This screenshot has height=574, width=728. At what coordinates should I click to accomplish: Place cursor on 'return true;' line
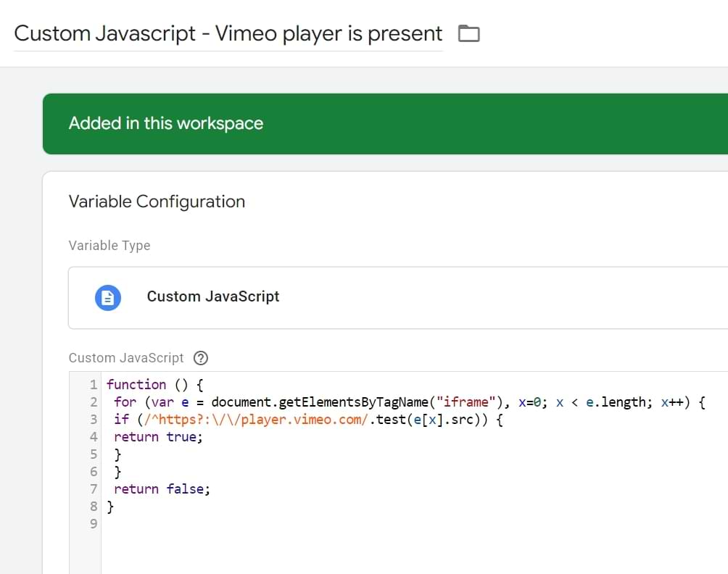click(x=158, y=437)
